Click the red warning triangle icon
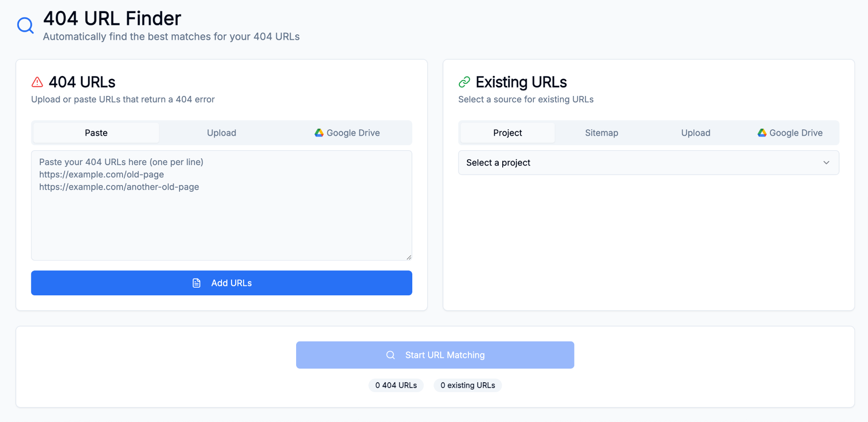Image resolution: width=868 pixels, height=422 pixels. click(x=37, y=82)
